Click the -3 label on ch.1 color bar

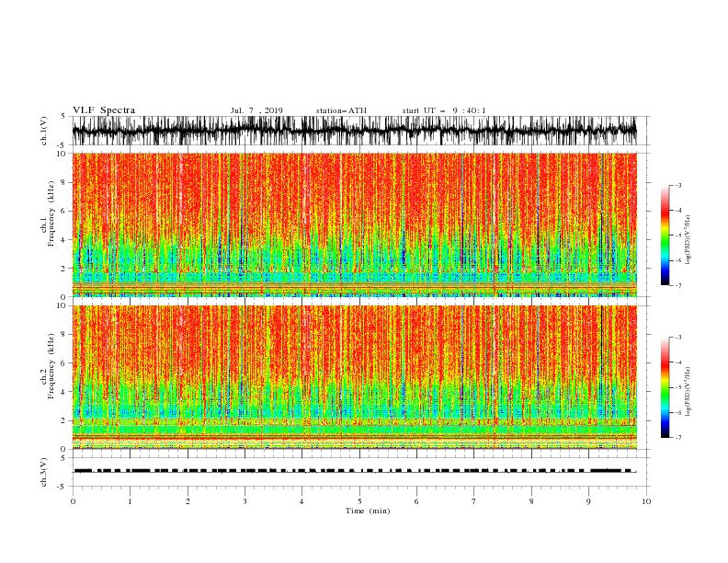tap(678, 185)
